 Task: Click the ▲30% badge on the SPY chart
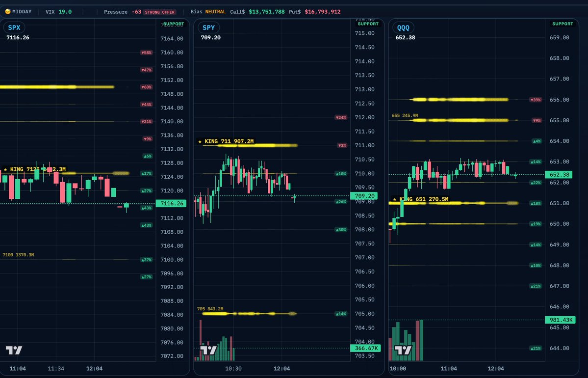[x=341, y=229]
